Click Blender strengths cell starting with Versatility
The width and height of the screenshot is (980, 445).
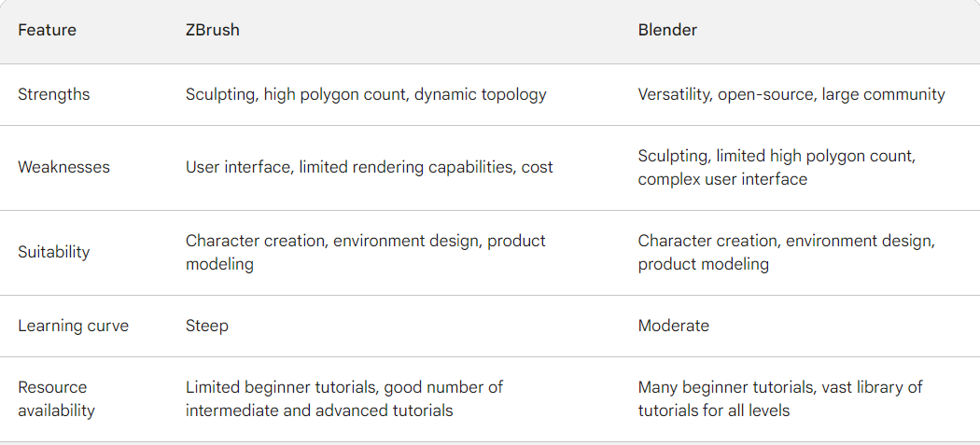(x=791, y=94)
